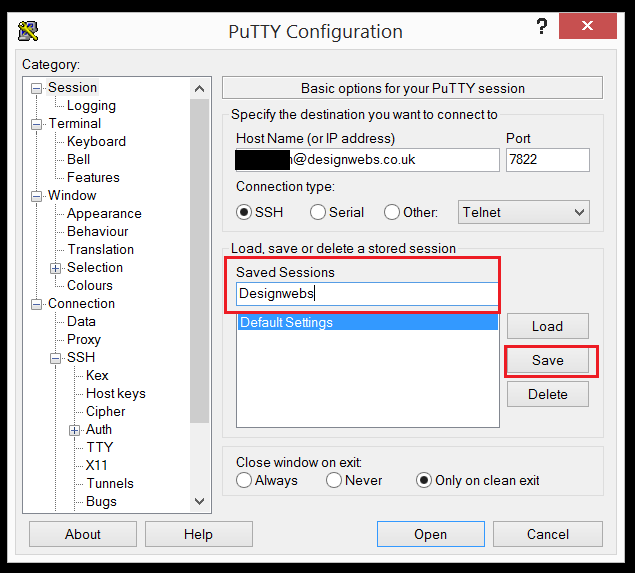Select the Proxy category
The height and width of the screenshot is (573, 635).
pos(84,340)
